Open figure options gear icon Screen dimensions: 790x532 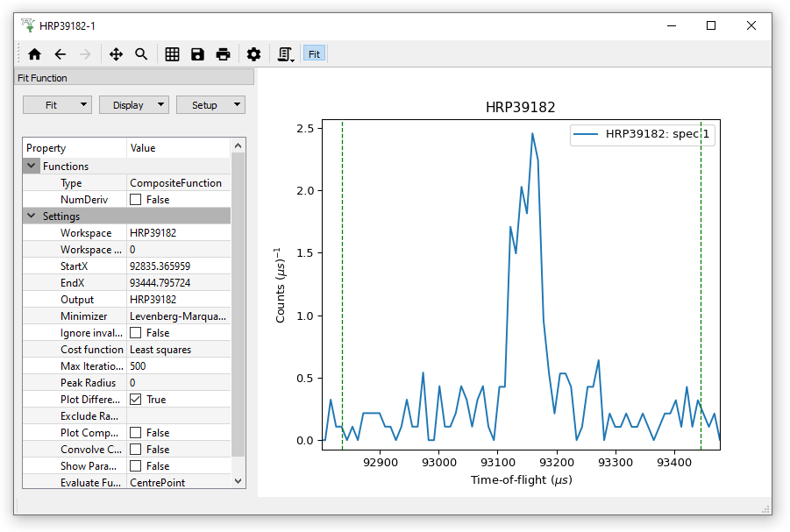pos(254,54)
